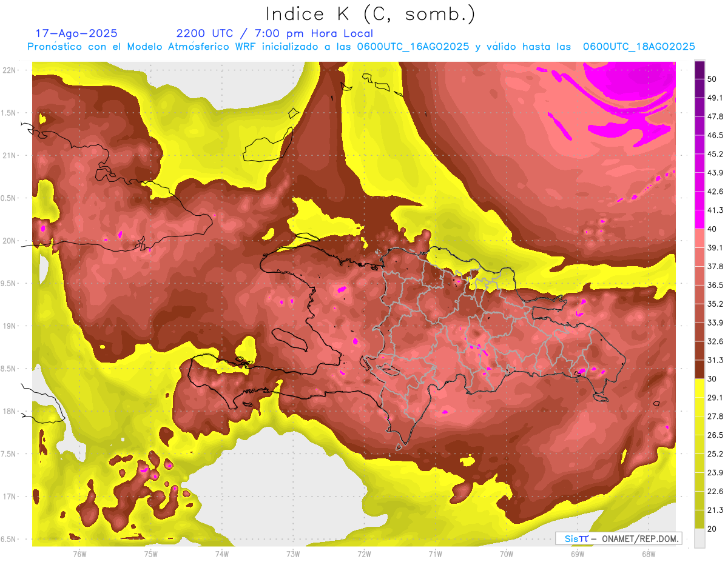Click '2200 UTC / 7:00 pm Hora Local'
The height and width of the screenshot is (562, 728).
tap(275, 33)
